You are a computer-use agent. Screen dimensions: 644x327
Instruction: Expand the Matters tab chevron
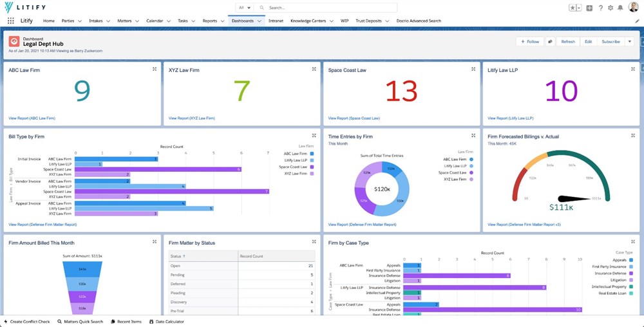[137, 21]
